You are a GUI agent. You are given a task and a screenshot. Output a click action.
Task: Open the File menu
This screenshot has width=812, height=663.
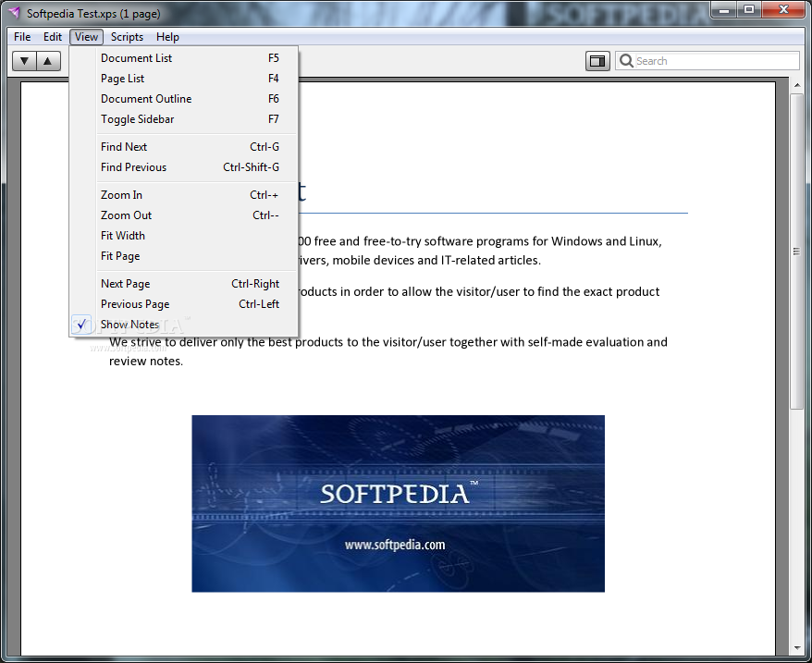22,37
